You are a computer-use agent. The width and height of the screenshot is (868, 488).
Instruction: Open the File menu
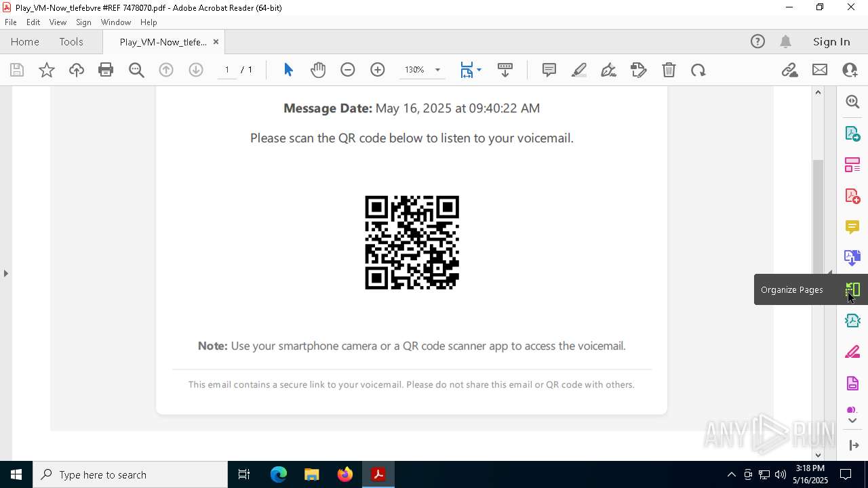[10, 22]
